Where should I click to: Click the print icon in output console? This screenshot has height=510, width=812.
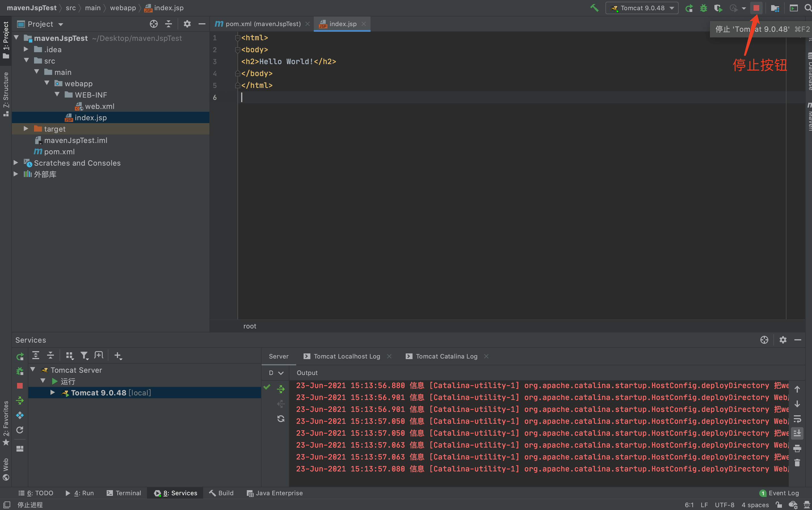click(x=797, y=448)
